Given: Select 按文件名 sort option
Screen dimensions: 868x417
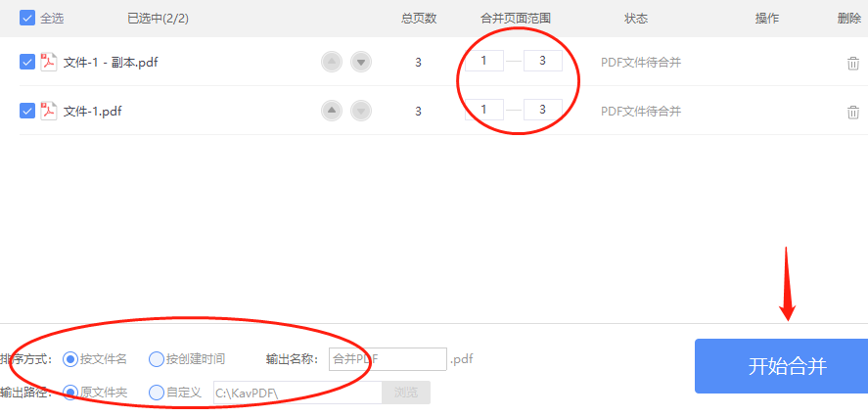Looking at the screenshot, I should 70,359.
